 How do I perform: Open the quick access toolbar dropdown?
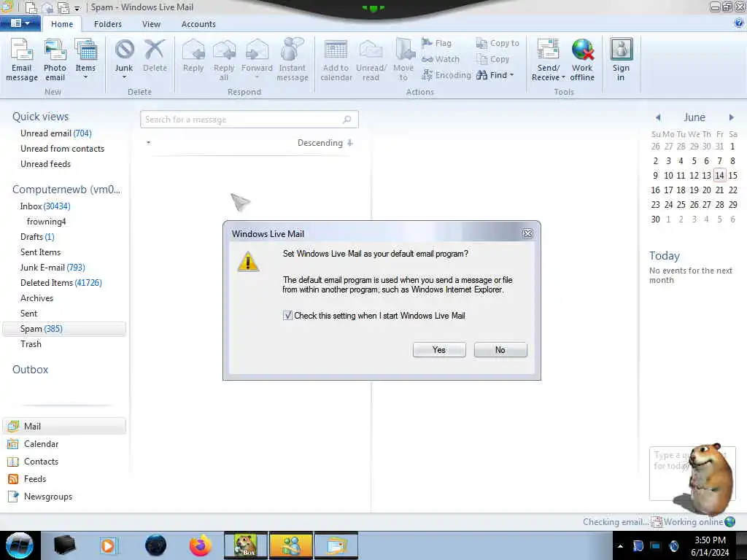click(x=77, y=8)
